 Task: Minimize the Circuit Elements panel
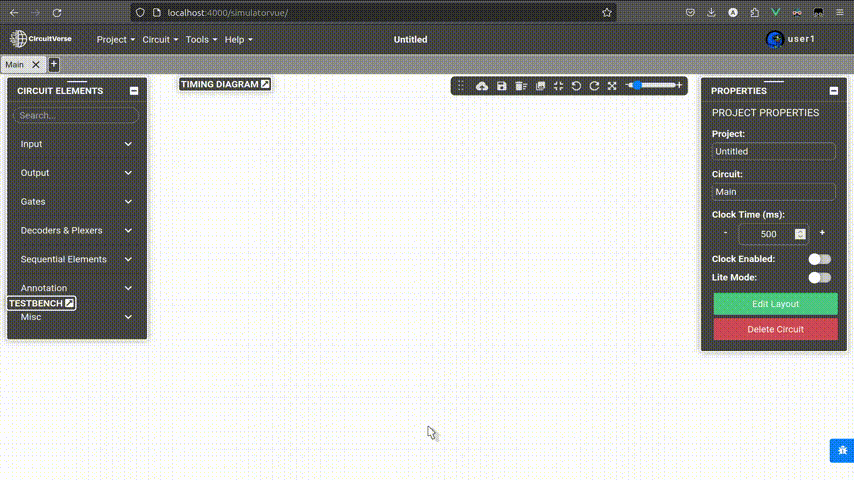point(134,91)
